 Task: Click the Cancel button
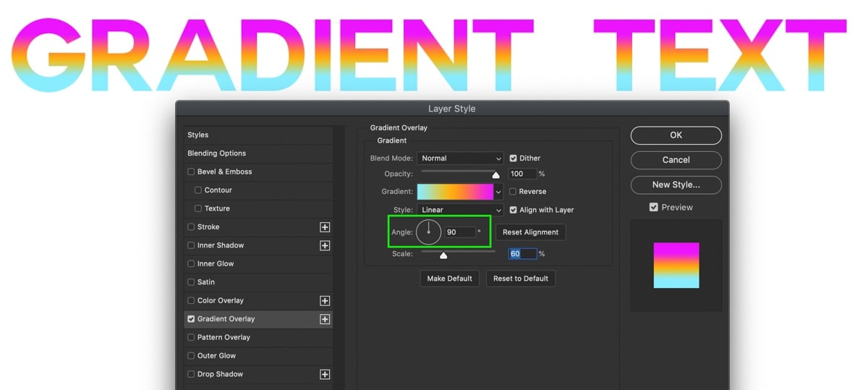tap(676, 160)
